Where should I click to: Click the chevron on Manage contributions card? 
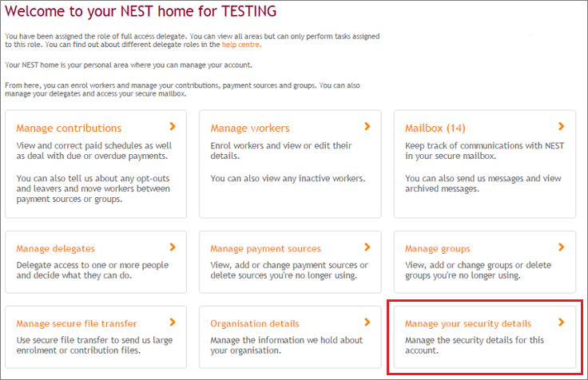point(173,126)
